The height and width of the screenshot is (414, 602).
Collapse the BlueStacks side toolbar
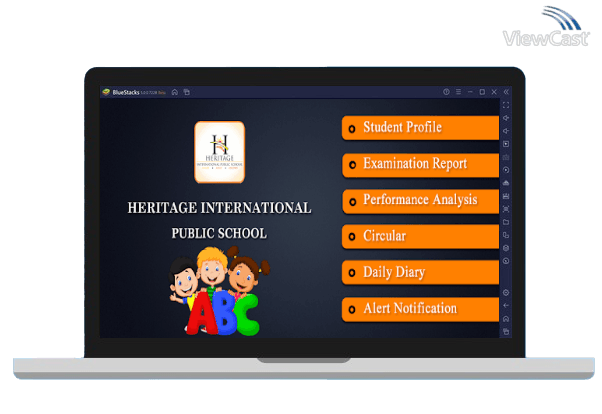click(506, 92)
